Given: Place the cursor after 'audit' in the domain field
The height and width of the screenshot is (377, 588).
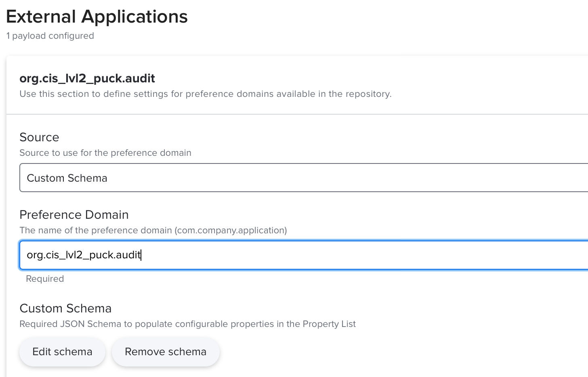Looking at the screenshot, I should [x=141, y=255].
